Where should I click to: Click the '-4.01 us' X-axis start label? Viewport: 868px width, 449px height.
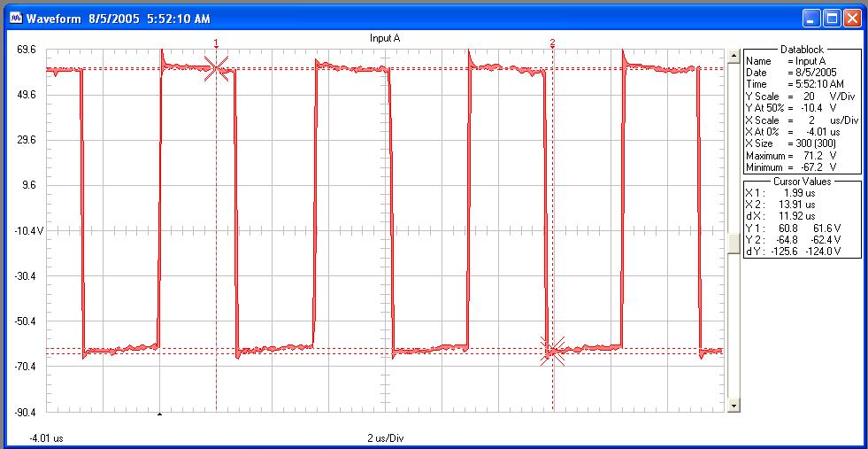pos(47,437)
